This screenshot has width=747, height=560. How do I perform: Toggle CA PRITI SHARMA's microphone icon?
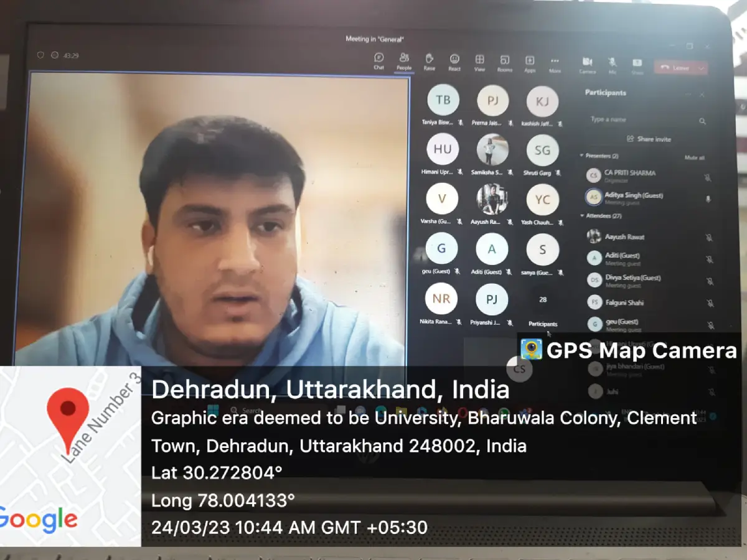[708, 177]
